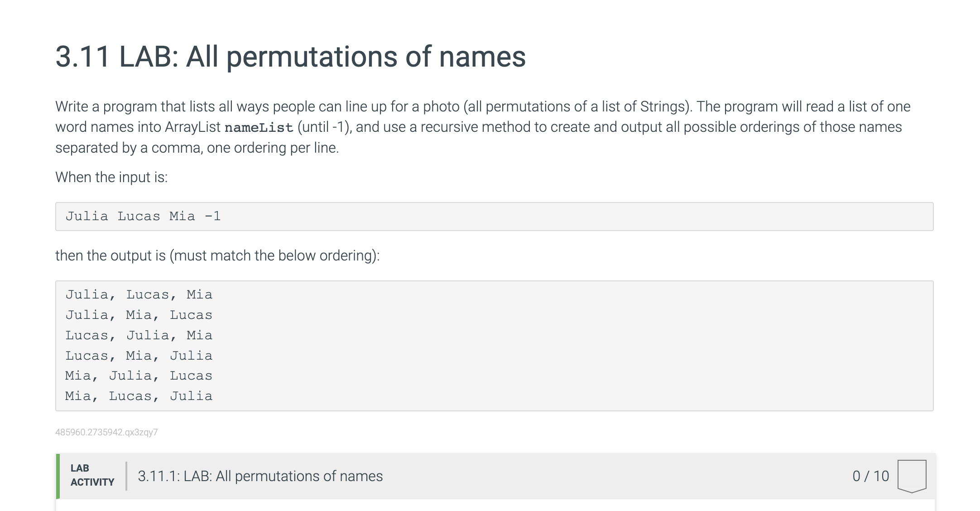Click the description sentence starting Write a program

(x=374, y=106)
